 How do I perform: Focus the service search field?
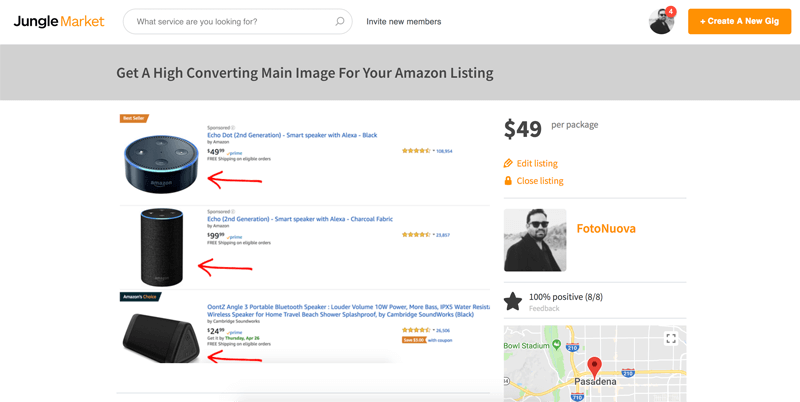coord(238,21)
